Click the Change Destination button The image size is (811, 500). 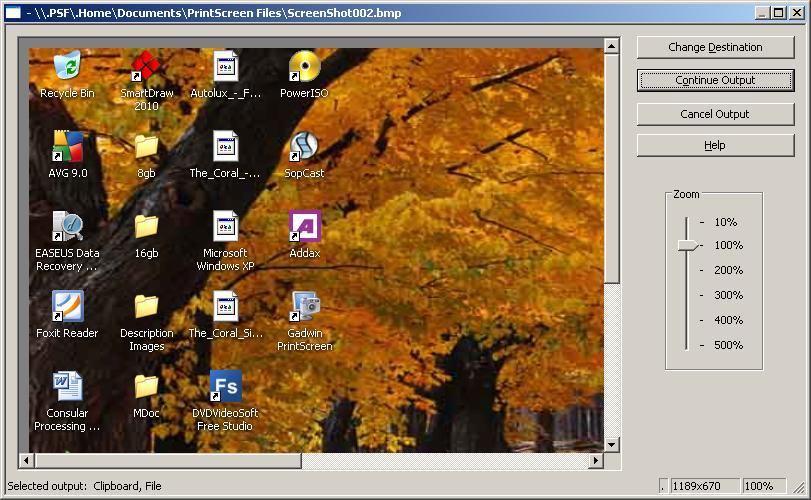pyautogui.click(x=715, y=47)
